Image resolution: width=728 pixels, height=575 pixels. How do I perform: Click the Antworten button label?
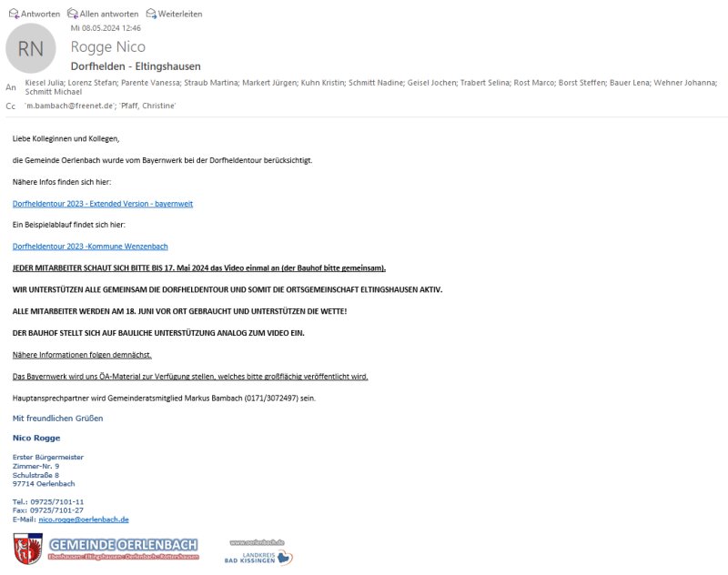click(x=40, y=14)
